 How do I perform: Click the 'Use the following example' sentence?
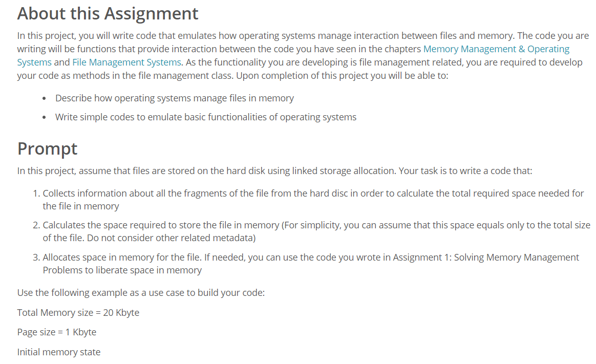tap(141, 292)
